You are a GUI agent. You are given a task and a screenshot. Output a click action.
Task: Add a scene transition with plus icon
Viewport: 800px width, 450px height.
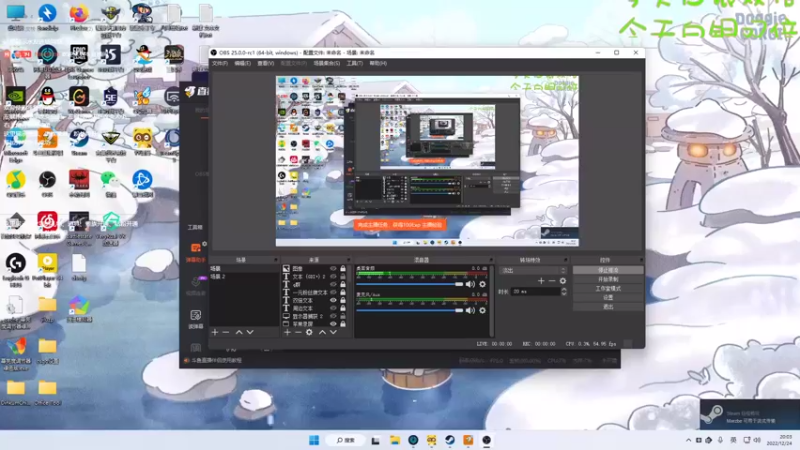541,281
